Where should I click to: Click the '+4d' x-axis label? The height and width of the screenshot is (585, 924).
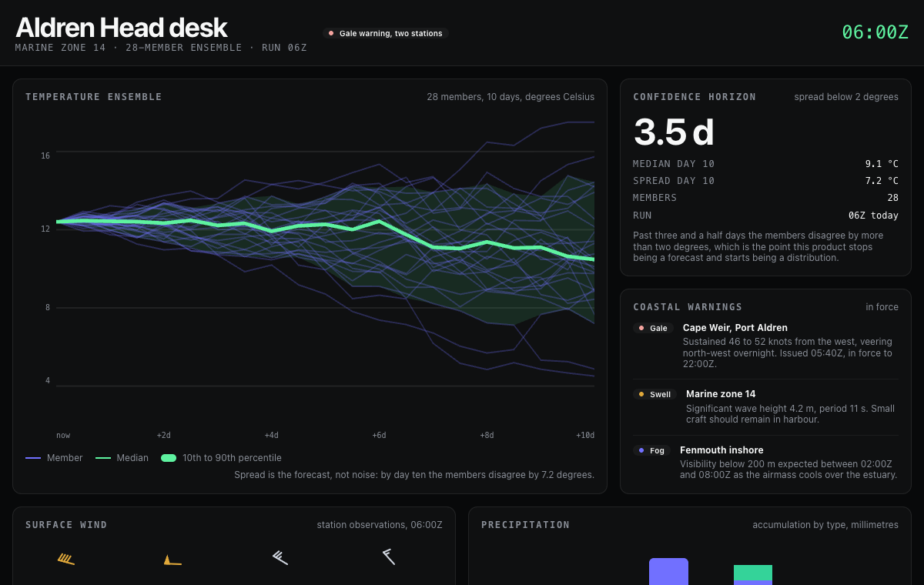pyautogui.click(x=271, y=435)
